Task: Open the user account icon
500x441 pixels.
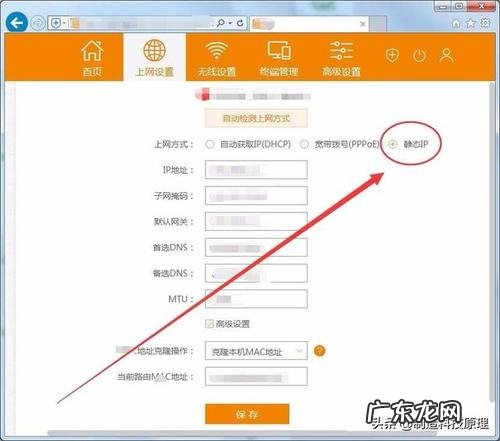Action: (447, 55)
